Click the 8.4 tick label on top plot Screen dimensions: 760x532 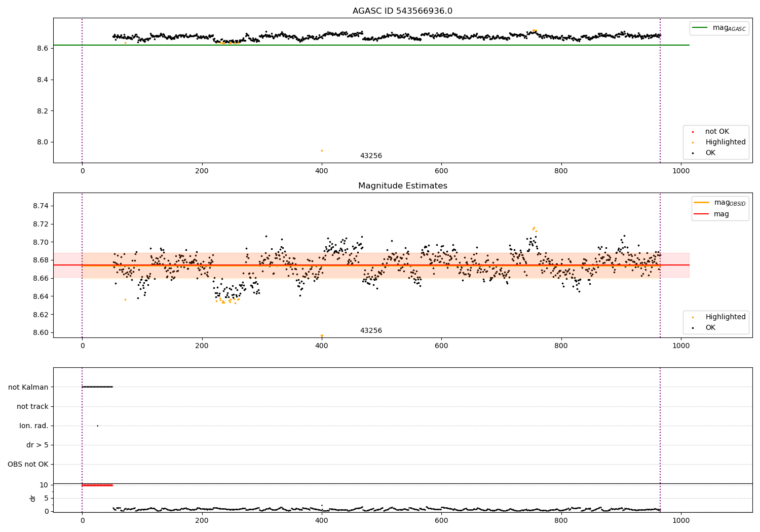(x=42, y=80)
